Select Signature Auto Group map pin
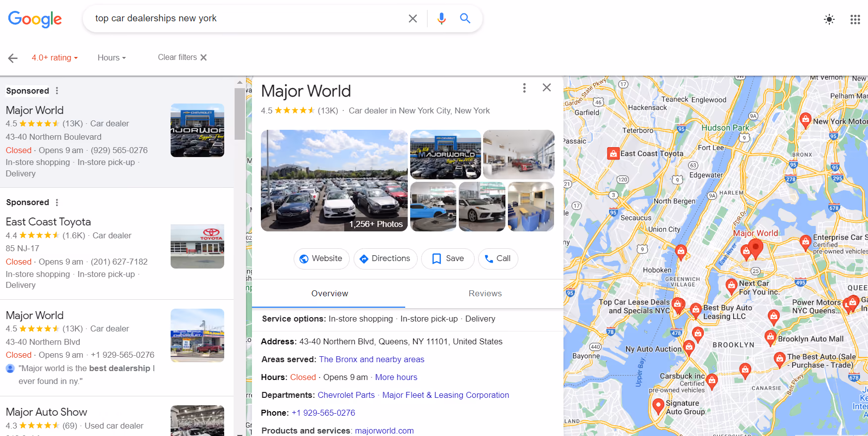This screenshot has width=868, height=436. 658,406
